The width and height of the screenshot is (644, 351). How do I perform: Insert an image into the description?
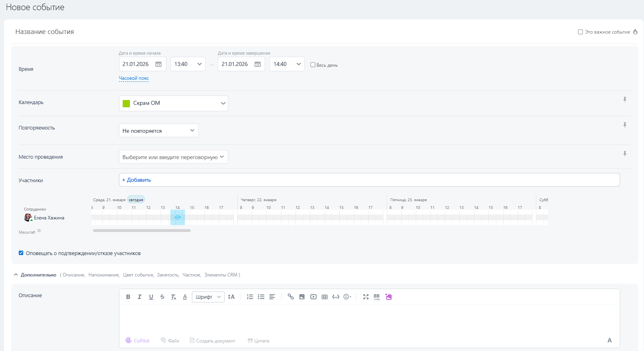302,297
